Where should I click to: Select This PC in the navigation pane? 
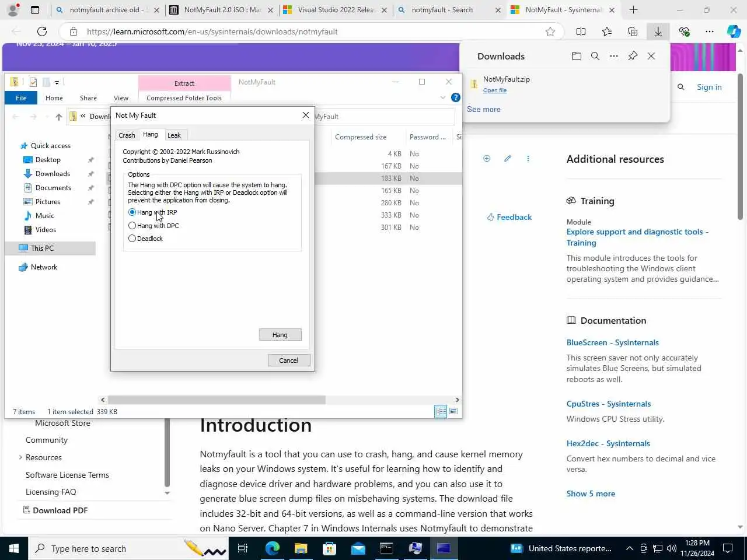[42, 249]
